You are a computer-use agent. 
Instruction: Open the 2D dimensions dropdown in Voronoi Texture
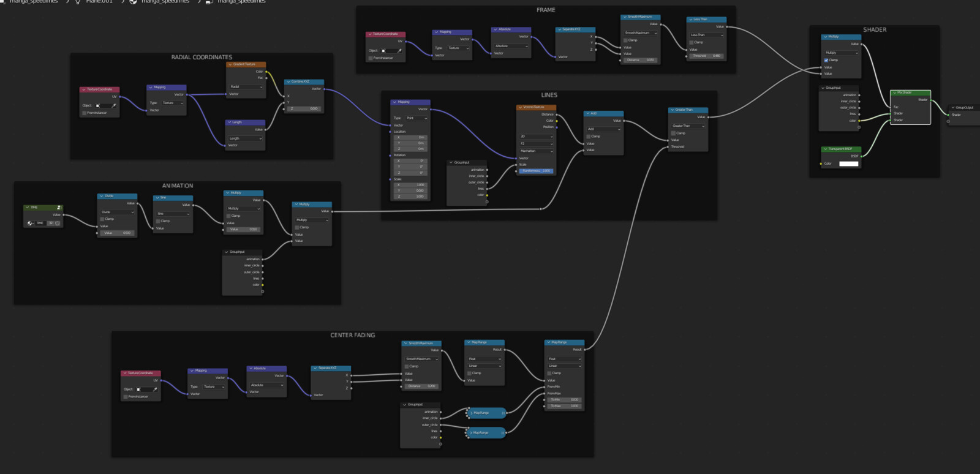(537, 137)
